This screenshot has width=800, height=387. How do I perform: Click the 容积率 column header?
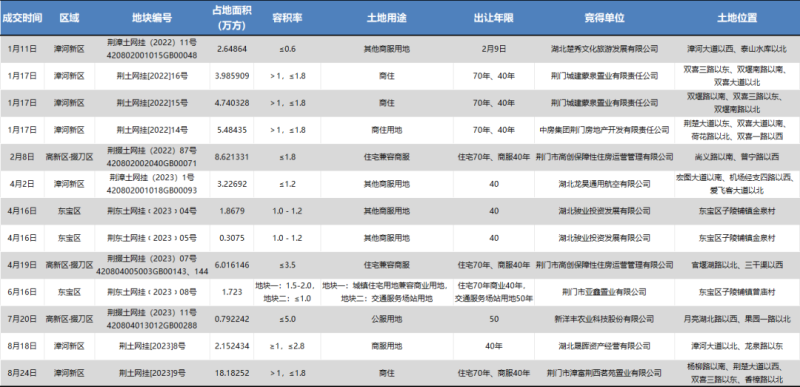(287, 17)
